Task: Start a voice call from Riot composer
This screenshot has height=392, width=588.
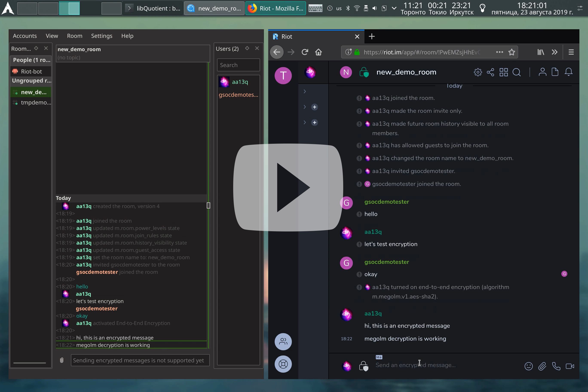Action: click(x=556, y=366)
